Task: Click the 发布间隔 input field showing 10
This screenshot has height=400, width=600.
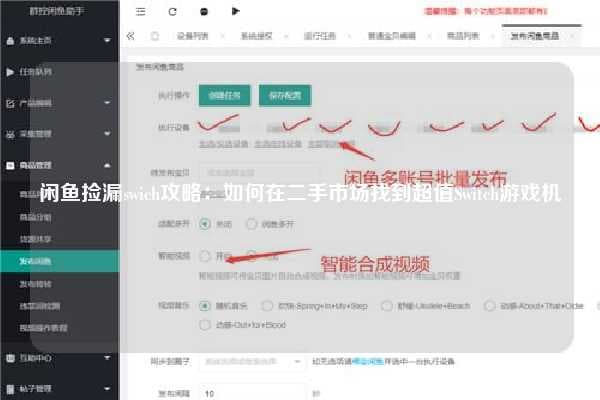Action: click(x=252, y=393)
